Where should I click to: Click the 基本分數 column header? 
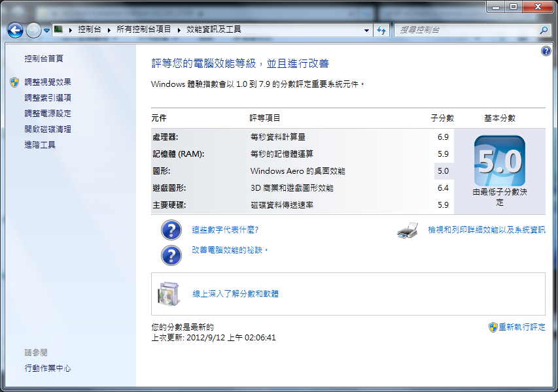(500, 118)
